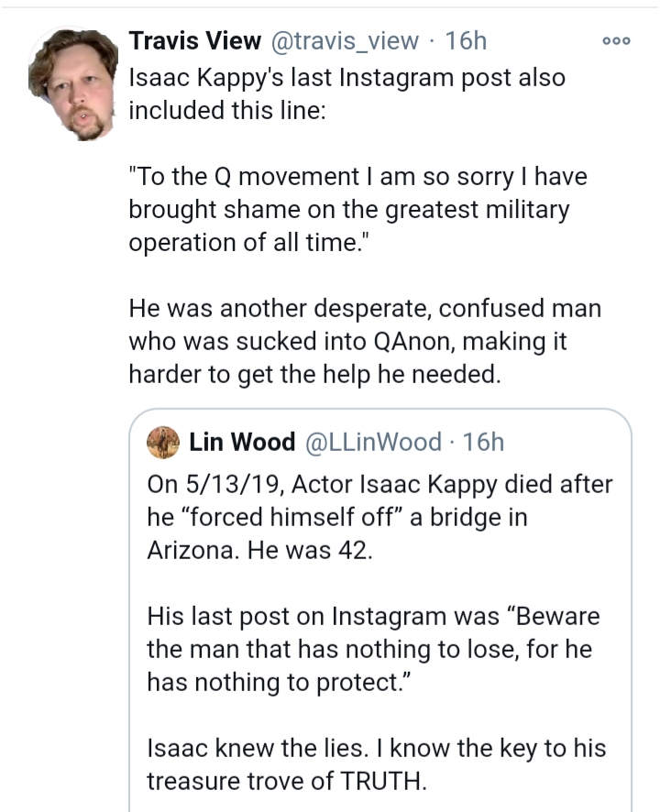The width and height of the screenshot is (660, 812).
Task: Open quoted tweet via 'On 5/13/19' paragraph
Action: pyautogui.click(x=379, y=517)
